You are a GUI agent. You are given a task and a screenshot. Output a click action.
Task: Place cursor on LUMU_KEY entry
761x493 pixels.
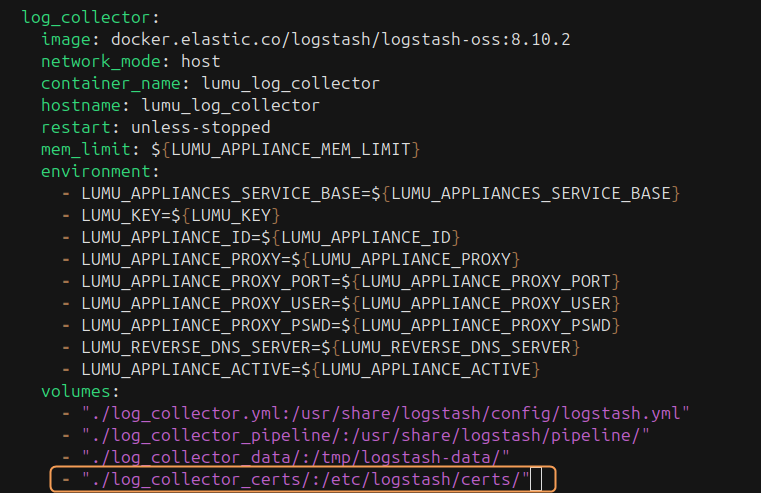pyautogui.click(x=180, y=215)
